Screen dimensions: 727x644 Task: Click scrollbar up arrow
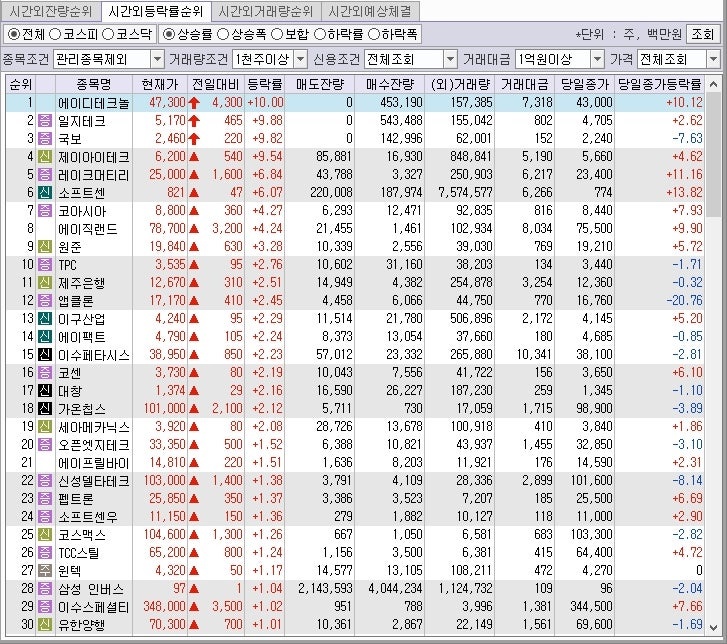click(x=713, y=84)
